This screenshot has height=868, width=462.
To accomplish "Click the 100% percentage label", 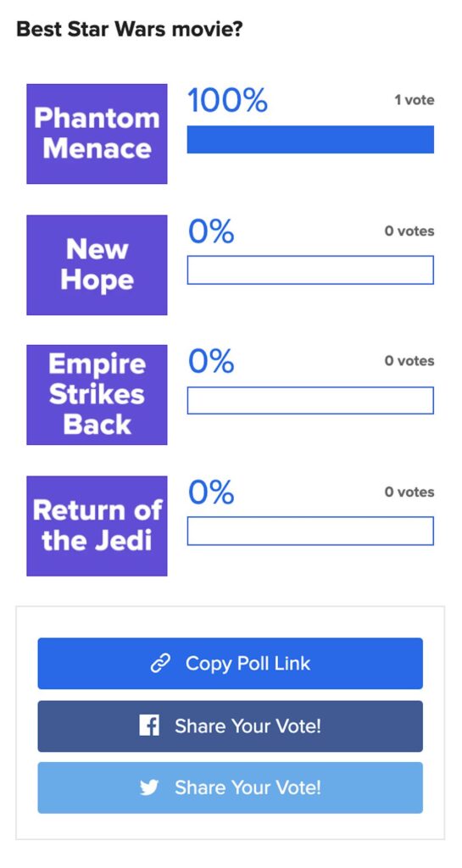I will (x=227, y=101).
